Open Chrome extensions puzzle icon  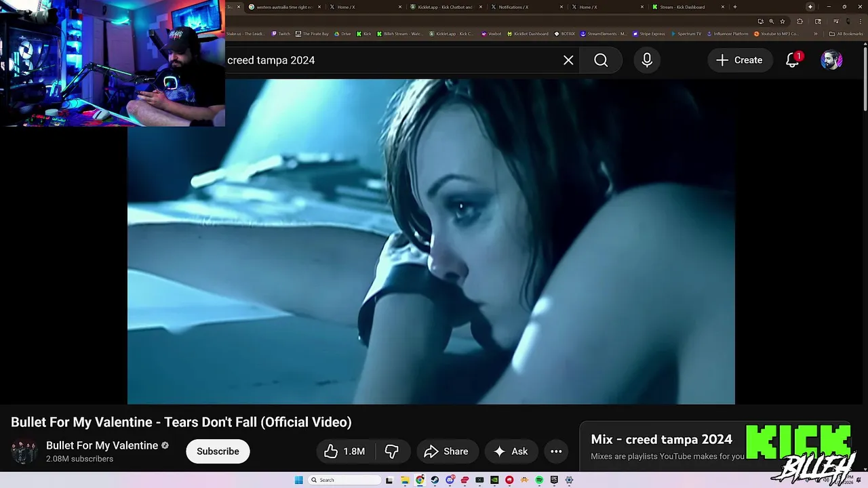800,21
